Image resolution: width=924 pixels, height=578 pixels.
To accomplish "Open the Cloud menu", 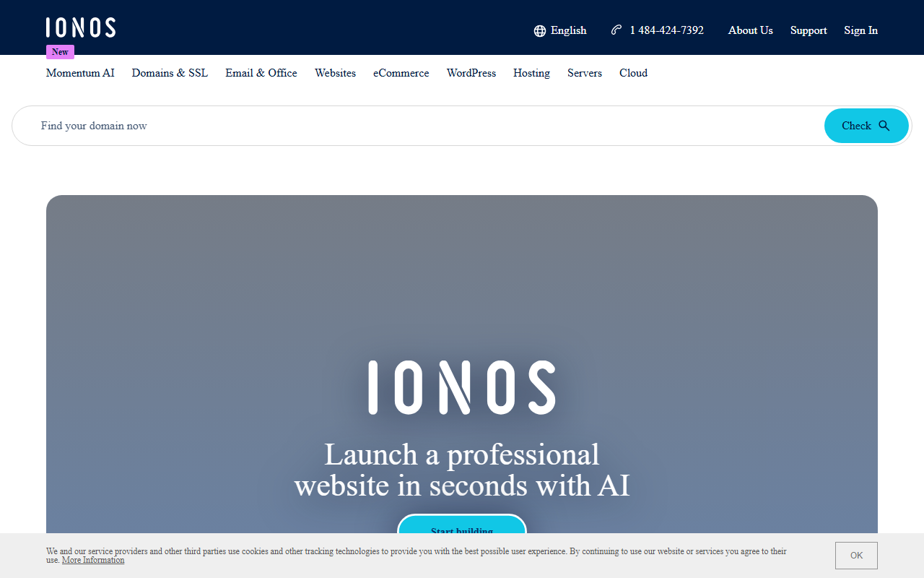I will (633, 73).
